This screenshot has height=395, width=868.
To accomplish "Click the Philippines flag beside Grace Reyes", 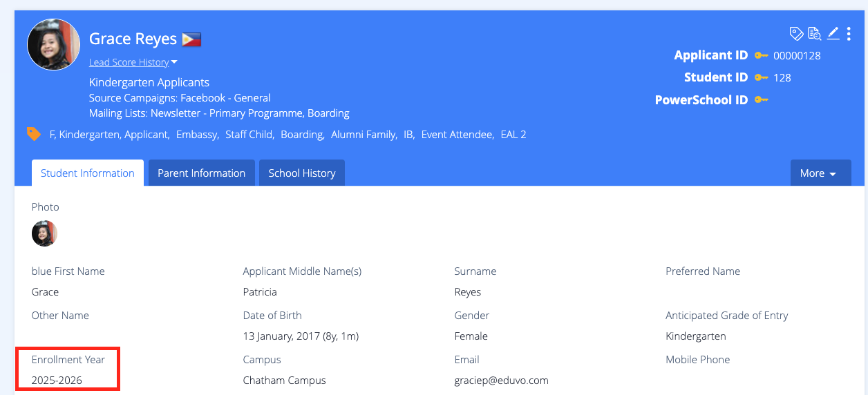I will 191,39.
